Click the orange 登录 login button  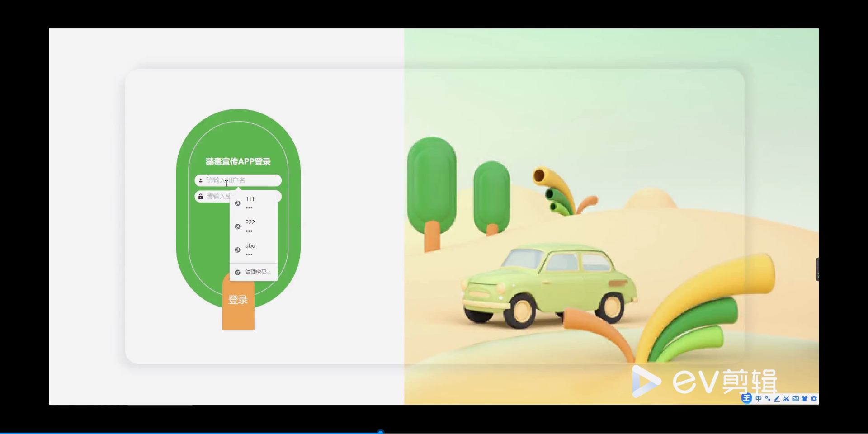[238, 301]
